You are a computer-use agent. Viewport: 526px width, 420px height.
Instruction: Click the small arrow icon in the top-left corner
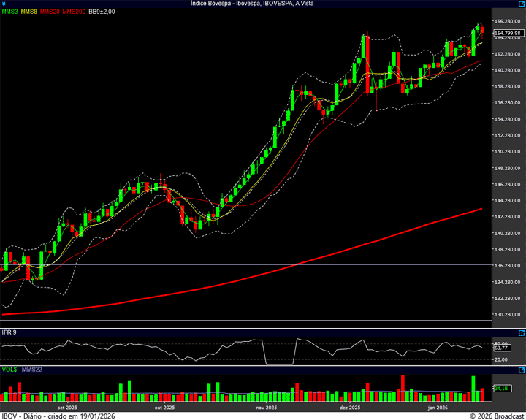[3, 3]
